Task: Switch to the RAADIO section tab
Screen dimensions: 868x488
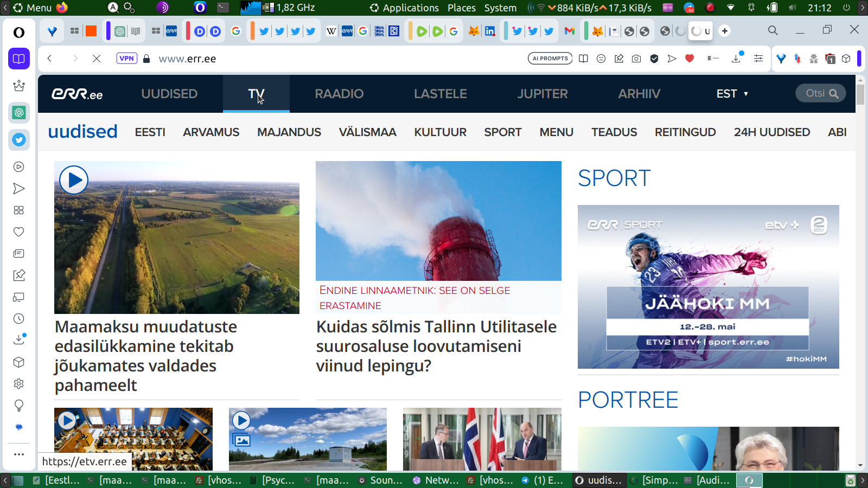Action: [x=339, y=94]
